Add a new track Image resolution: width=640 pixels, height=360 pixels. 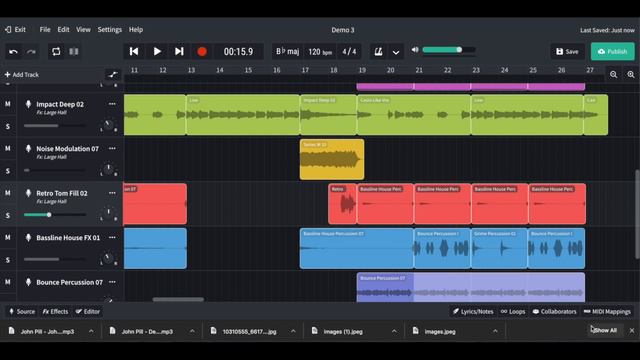[x=22, y=75]
